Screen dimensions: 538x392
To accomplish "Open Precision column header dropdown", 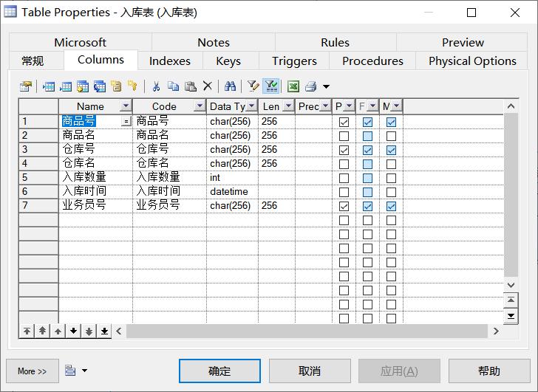I will tap(326, 106).
